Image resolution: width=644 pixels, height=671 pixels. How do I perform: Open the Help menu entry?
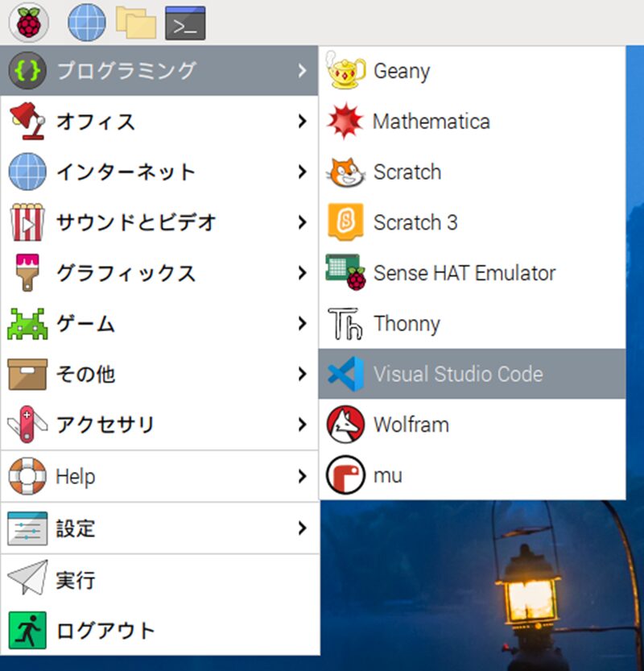(159, 476)
